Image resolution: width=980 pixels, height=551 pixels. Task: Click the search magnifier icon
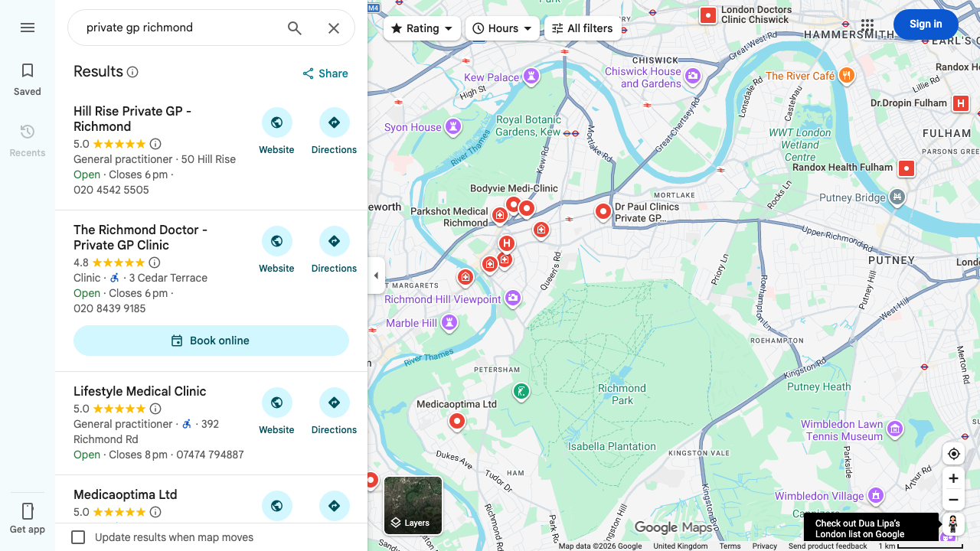[295, 28]
